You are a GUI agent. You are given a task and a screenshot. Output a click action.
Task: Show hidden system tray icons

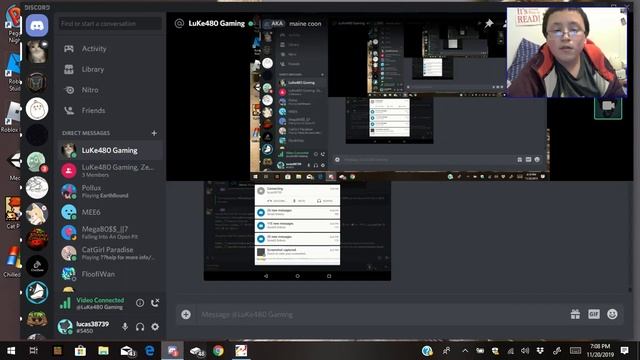pos(465,351)
